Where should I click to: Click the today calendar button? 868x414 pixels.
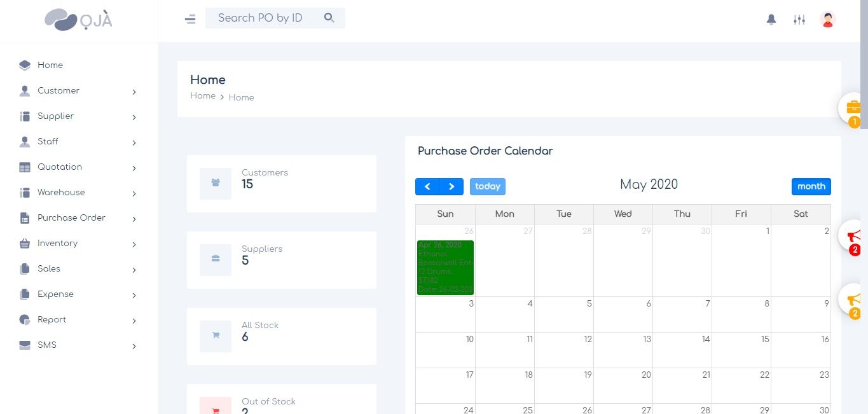[488, 186]
